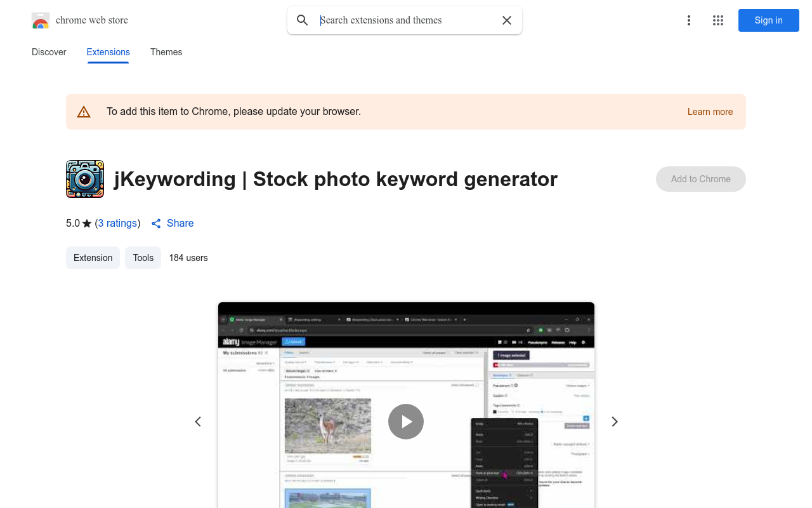Screen dimensions: 812x508
Task: Click the share icon next to Share
Action: pos(156,224)
